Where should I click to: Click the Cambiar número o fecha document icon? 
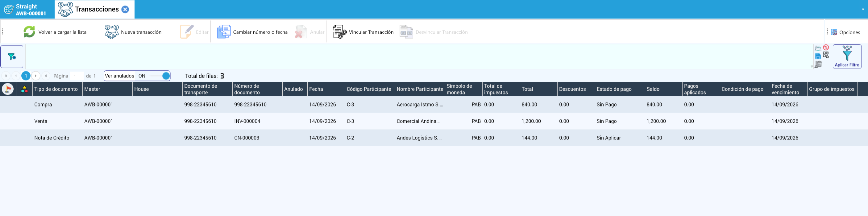click(224, 32)
